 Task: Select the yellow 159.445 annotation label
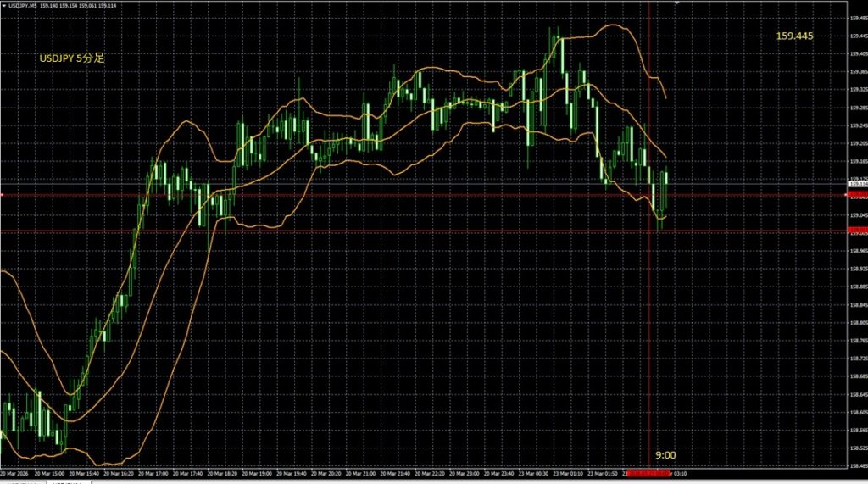(x=794, y=36)
